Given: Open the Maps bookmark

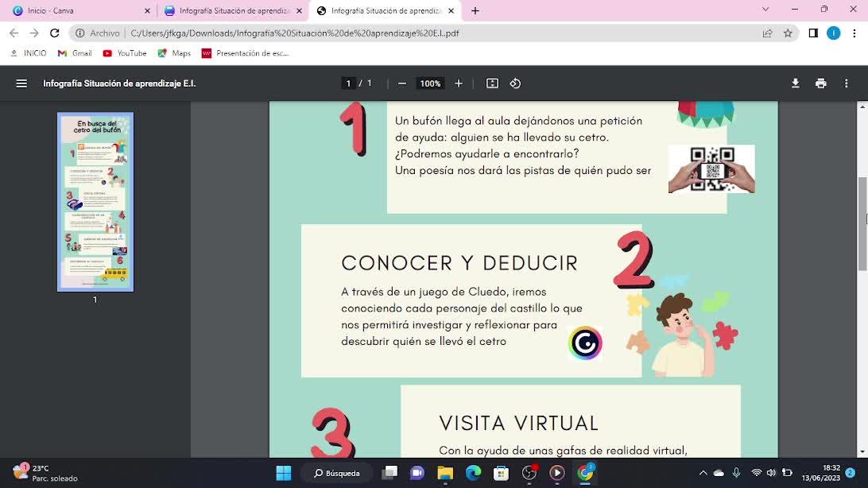Looking at the screenshot, I should [x=174, y=53].
